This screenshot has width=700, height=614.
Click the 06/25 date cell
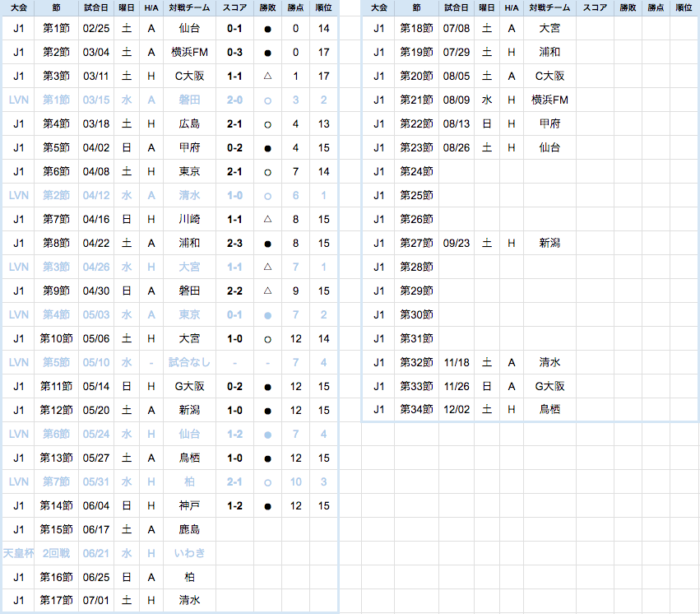click(x=96, y=578)
